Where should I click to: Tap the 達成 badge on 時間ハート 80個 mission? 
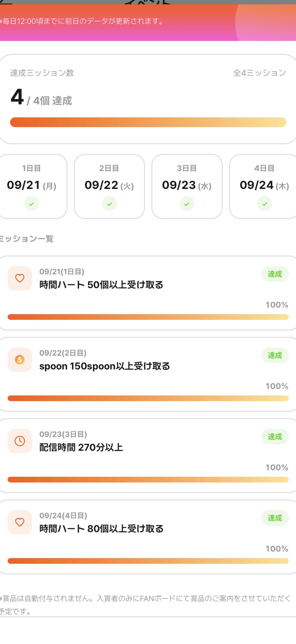pos(275,518)
